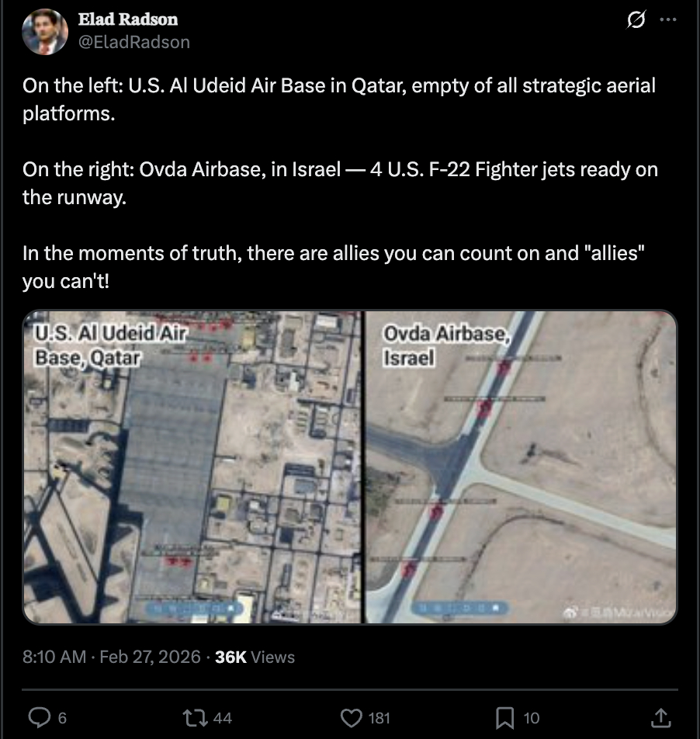Open Elad Radson's profile avatar
Screen dimensions: 700x739
click(45, 32)
